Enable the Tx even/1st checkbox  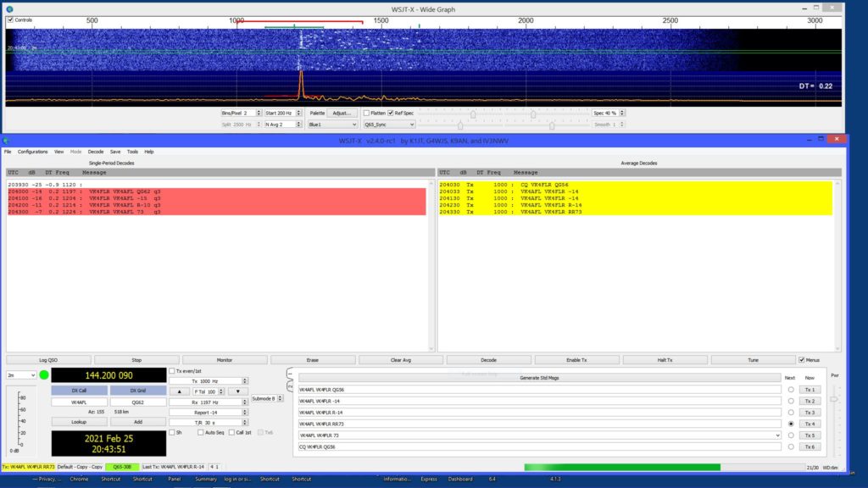pos(171,371)
